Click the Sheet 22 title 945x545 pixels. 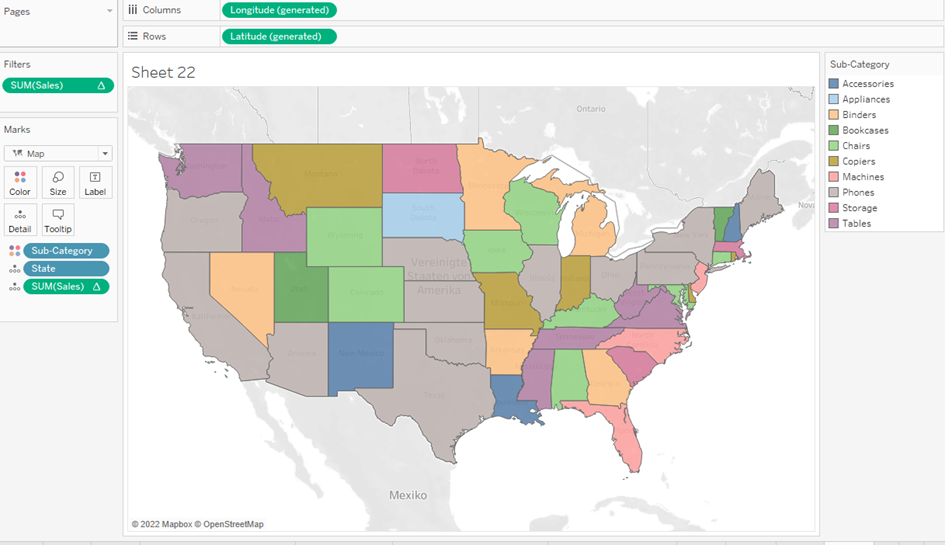pos(163,73)
